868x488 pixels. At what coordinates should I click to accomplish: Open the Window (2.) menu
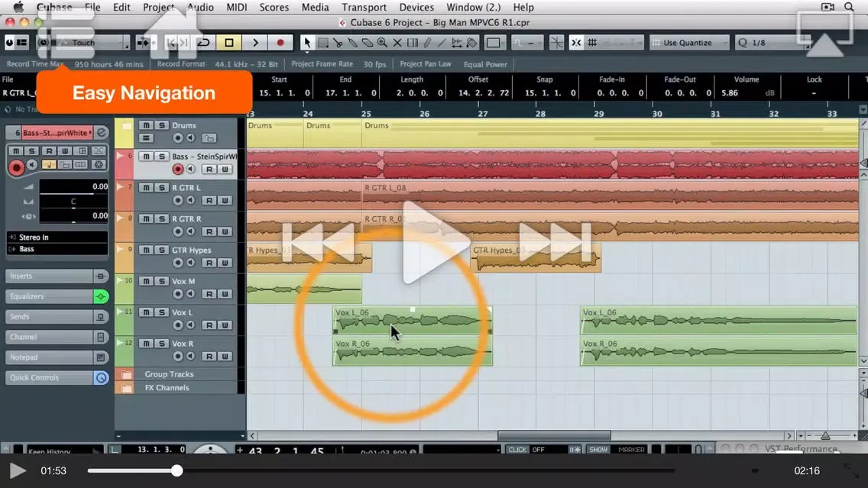[473, 7]
